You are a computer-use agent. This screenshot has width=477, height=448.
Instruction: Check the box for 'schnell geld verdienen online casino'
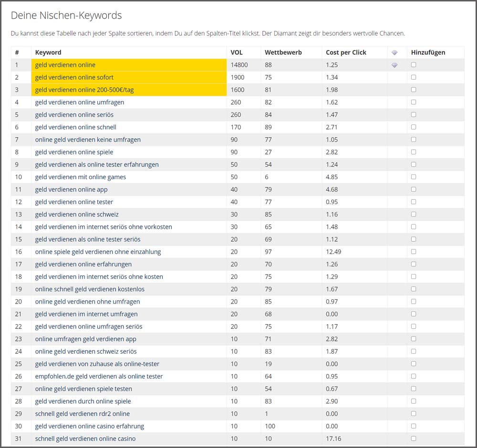(414, 438)
